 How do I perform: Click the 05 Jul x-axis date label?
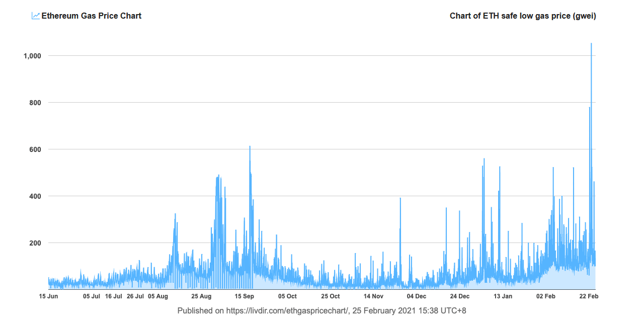click(x=92, y=296)
